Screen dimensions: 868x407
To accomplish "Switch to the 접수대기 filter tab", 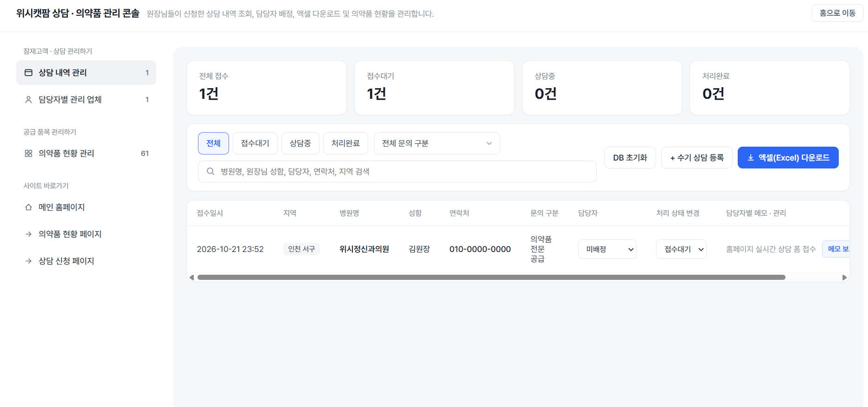I will 255,143.
